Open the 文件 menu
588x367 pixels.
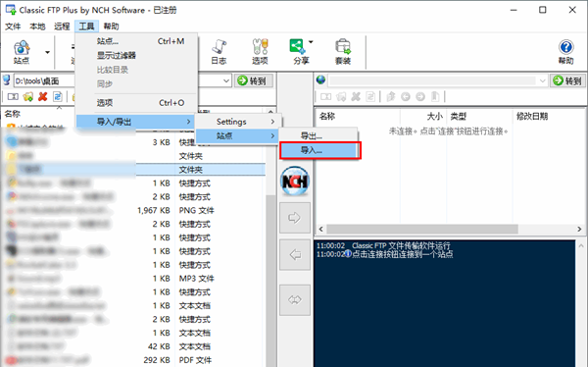13,26
